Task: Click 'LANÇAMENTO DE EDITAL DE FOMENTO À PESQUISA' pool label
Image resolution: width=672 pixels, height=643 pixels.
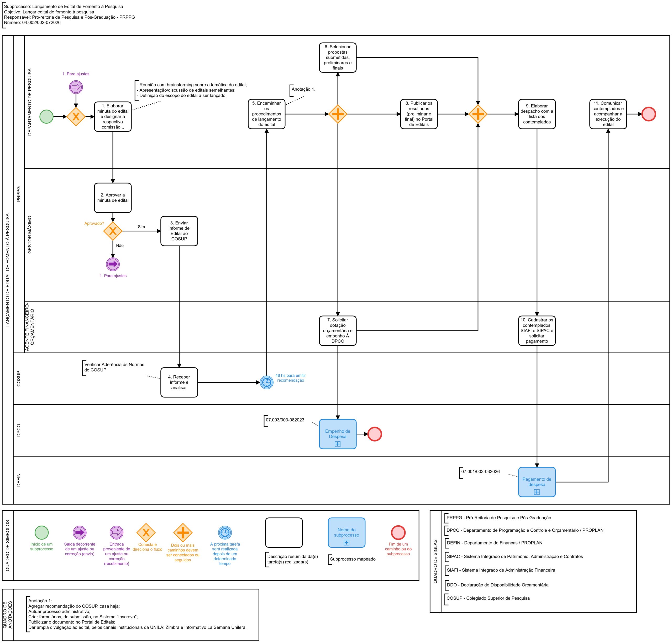Action: (x=8, y=270)
